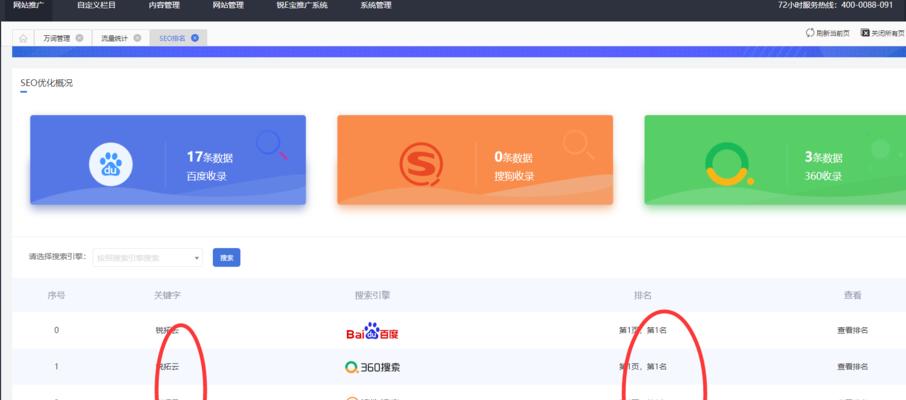Screen dimensions: 906x400
Task: Click the blue 搜索 button
Action: click(226, 258)
